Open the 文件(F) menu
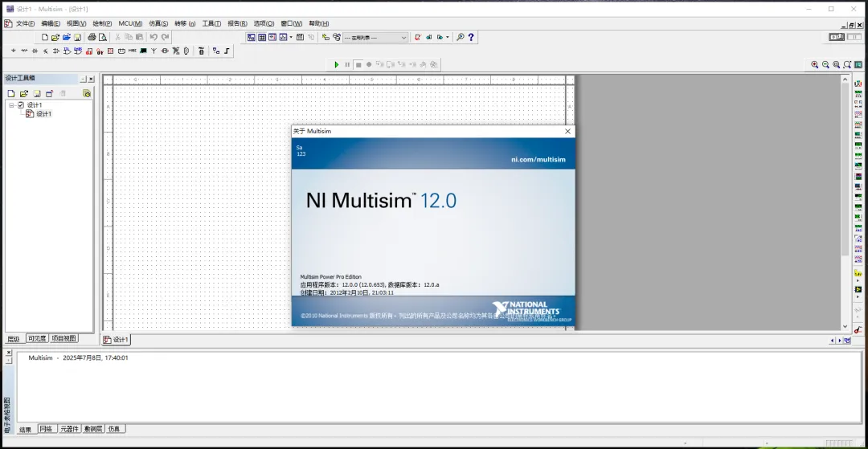This screenshot has height=449, width=868. (x=25, y=23)
